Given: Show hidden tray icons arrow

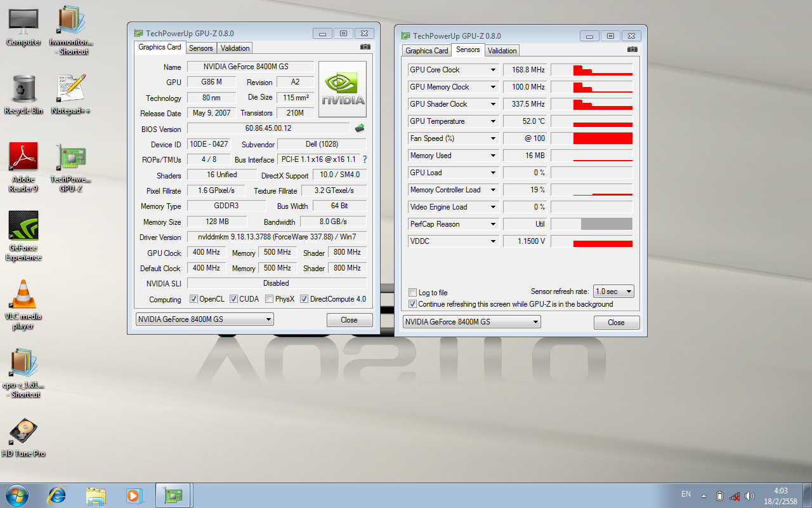Looking at the screenshot, I should (x=704, y=496).
